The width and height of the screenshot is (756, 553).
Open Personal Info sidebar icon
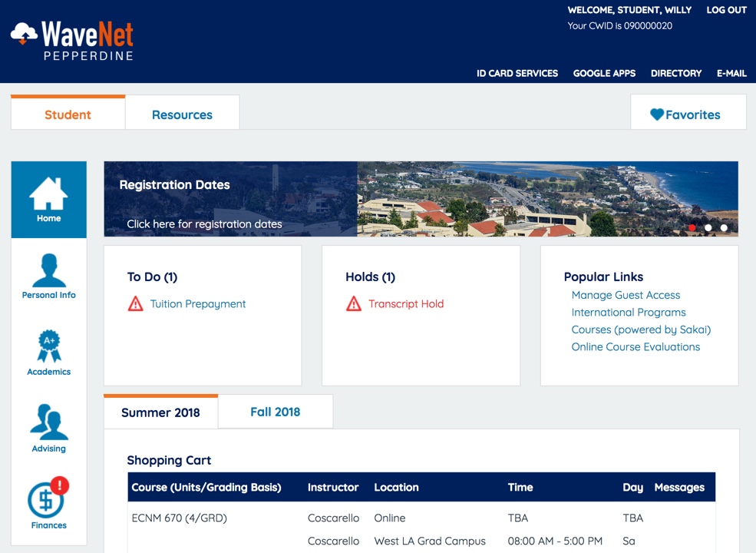[x=48, y=270]
